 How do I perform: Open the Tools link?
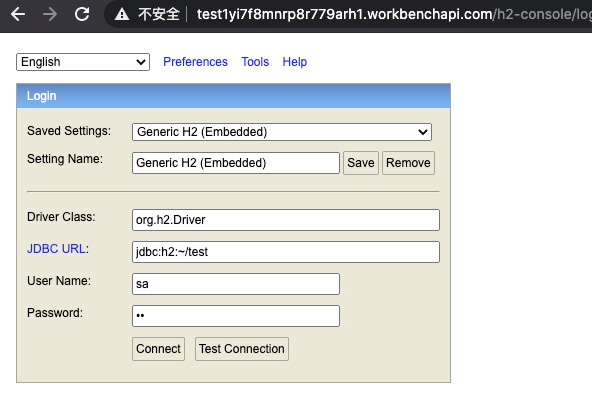tap(255, 62)
